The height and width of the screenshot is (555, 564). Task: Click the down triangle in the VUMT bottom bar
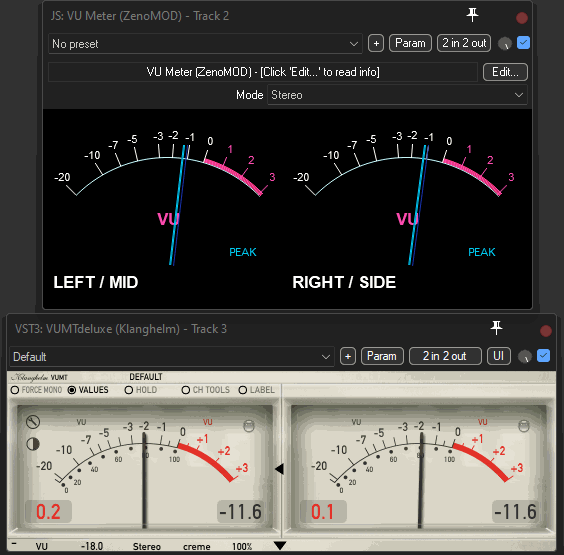[280, 546]
